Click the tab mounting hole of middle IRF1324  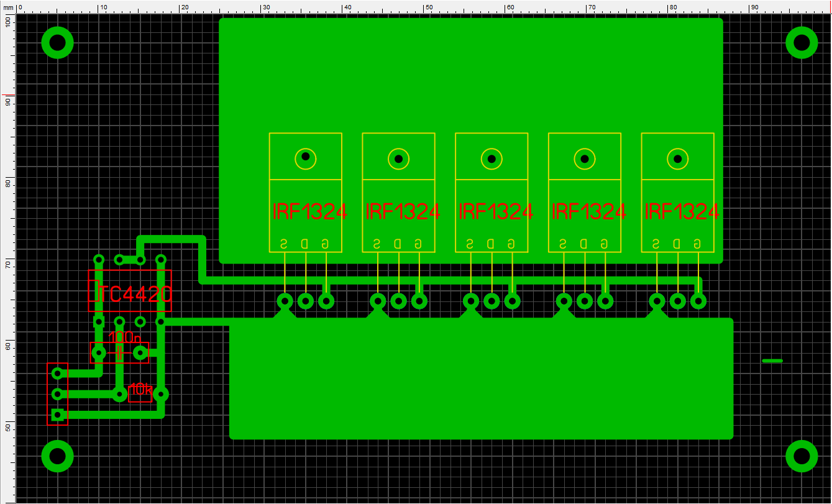491,159
